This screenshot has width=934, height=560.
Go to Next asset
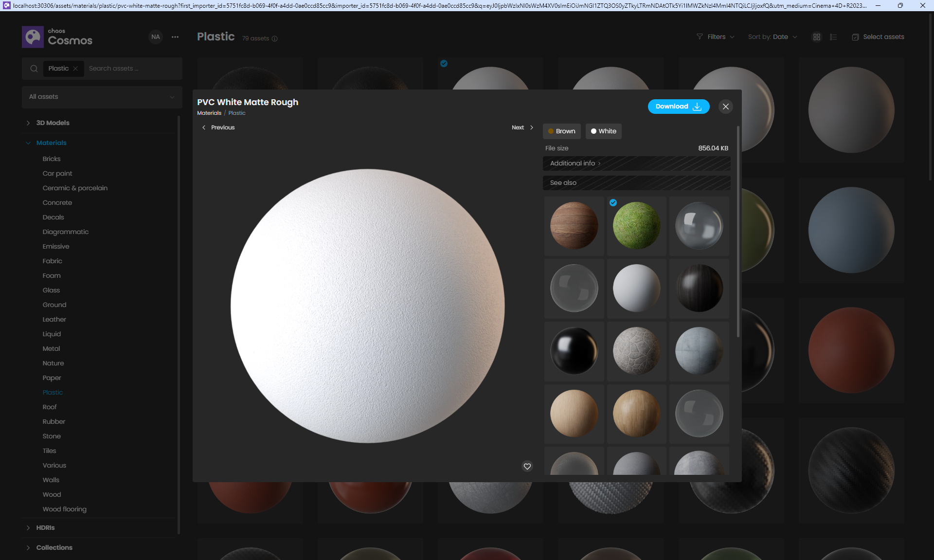coord(522,127)
